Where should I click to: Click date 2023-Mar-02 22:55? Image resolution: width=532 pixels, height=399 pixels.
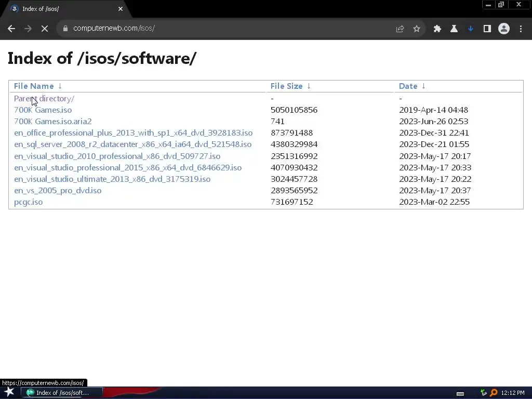(435, 202)
